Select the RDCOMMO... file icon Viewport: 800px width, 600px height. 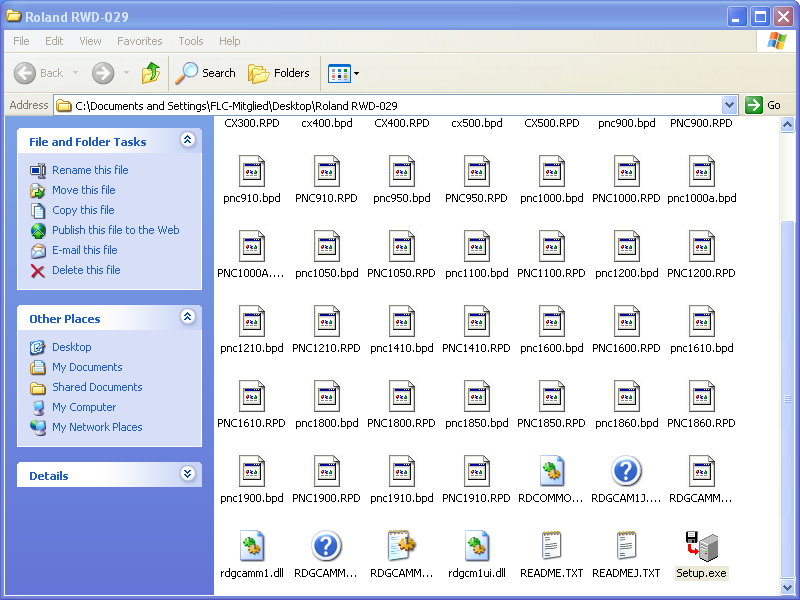[552, 470]
